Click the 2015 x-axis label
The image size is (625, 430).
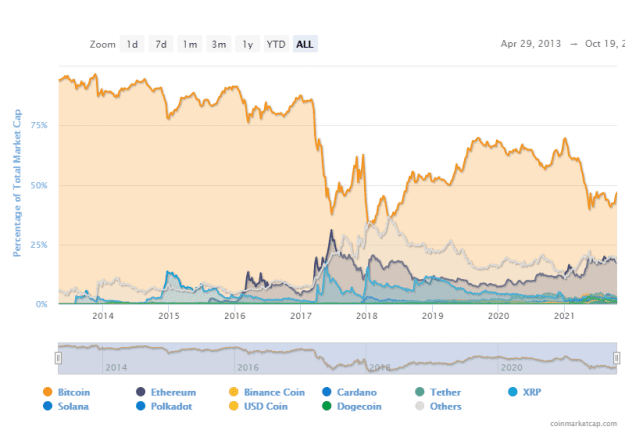tap(169, 316)
